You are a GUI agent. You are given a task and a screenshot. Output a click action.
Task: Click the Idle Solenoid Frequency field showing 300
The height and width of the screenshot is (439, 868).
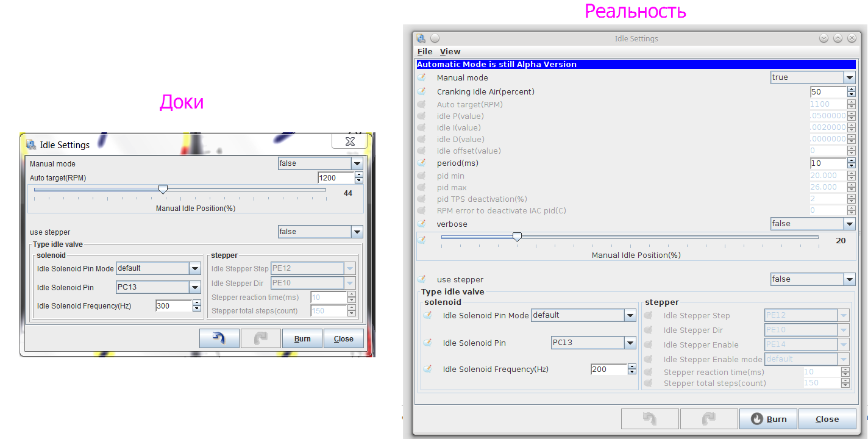coord(174,306)
